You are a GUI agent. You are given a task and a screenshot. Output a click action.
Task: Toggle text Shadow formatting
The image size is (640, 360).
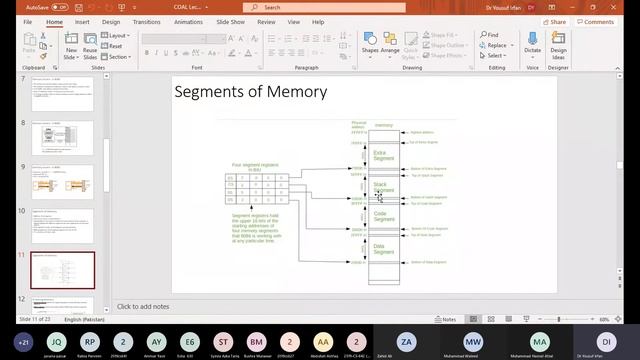pos(176,53)
